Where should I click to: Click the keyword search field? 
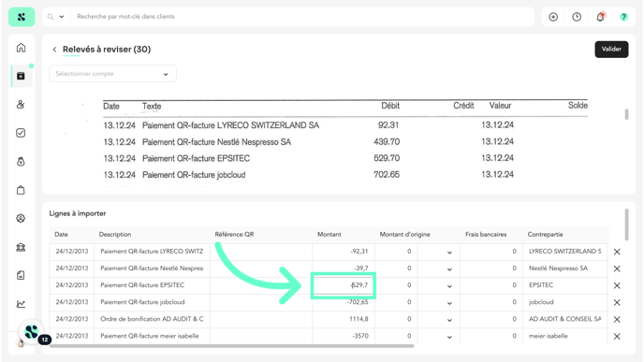tap(301, 17)
